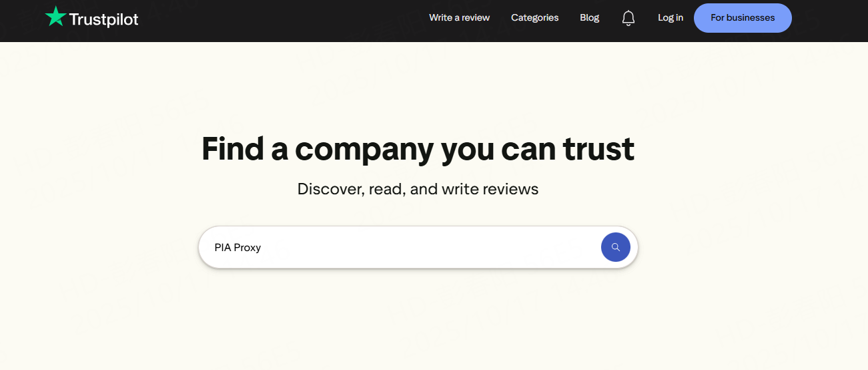Click the word "PIA" inside the search box
This screenshot has width=868, height=370.
click(223, 248)
